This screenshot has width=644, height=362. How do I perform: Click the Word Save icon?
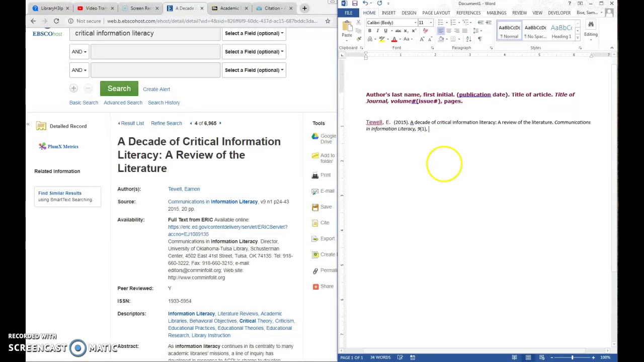click(x=355, y=4)
